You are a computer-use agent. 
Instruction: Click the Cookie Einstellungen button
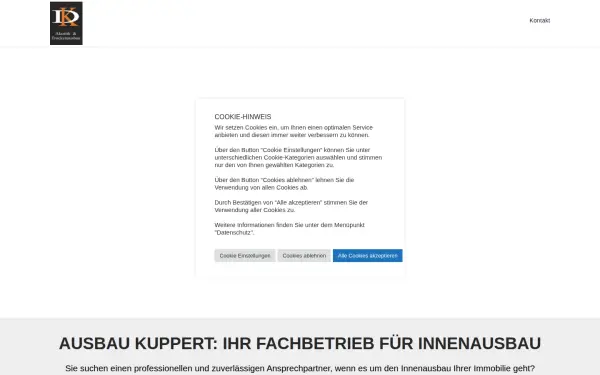click(245, 256)
